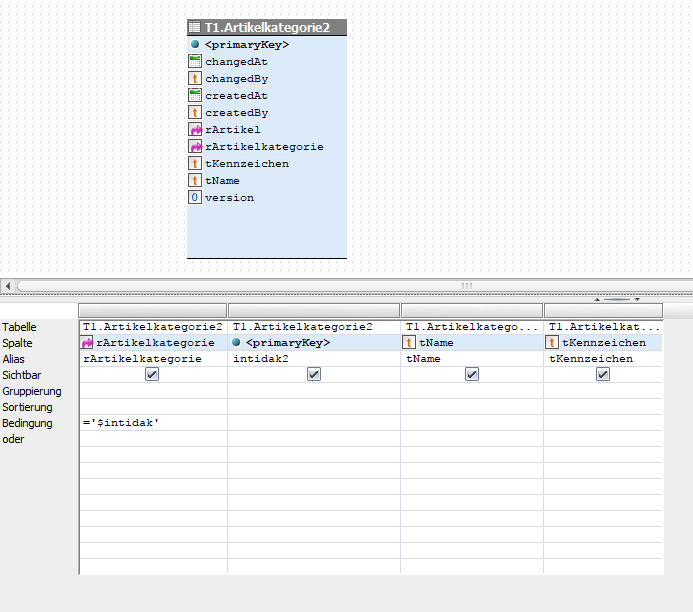Click the rArtikelkategorie icon in the Spalte row
The height and width of the screenshot is (612, 693).
point(88,343)
